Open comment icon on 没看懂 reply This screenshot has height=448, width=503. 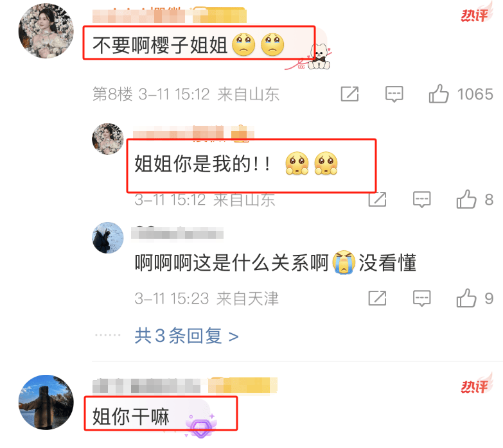(x=421, y=298)
